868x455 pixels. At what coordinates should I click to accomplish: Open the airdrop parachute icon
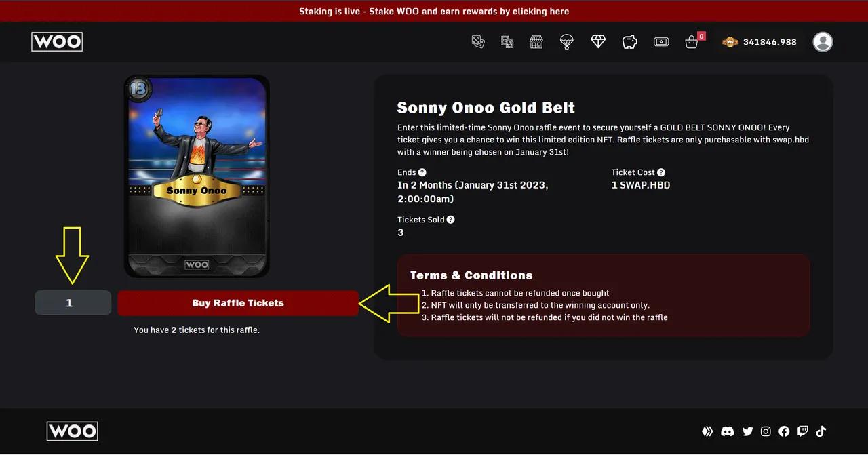tap(567, 42)
